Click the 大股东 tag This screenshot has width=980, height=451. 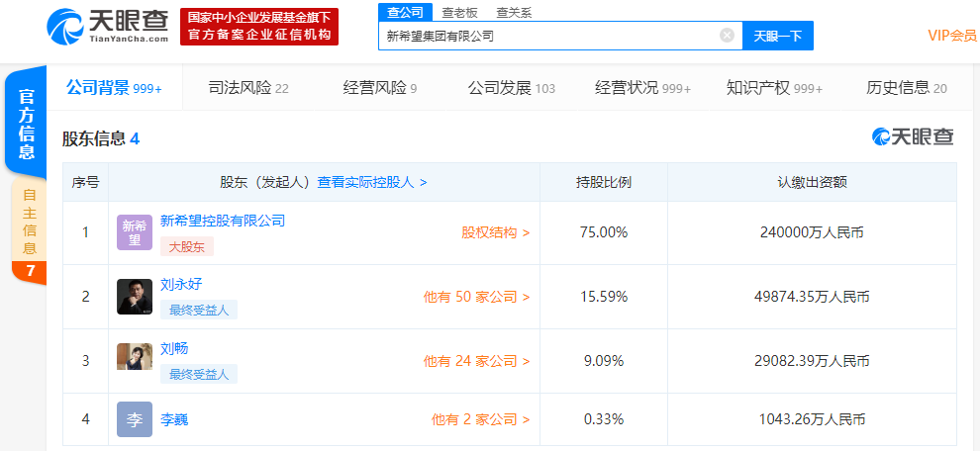click(x=187, y=246)
